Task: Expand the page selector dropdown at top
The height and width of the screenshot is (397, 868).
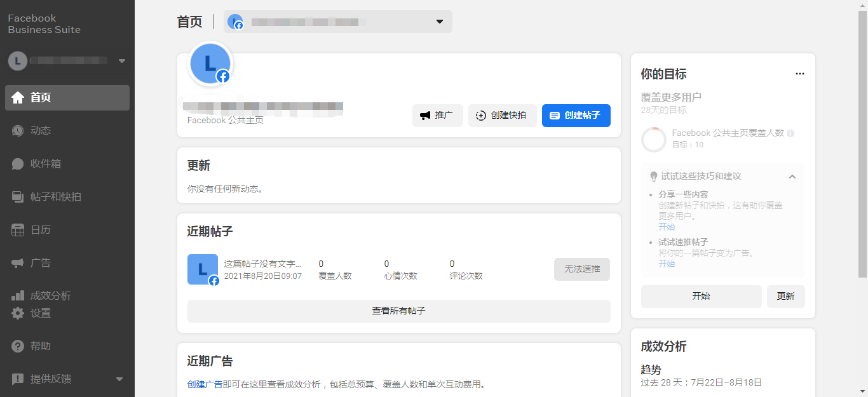Action: pos(439,22)
